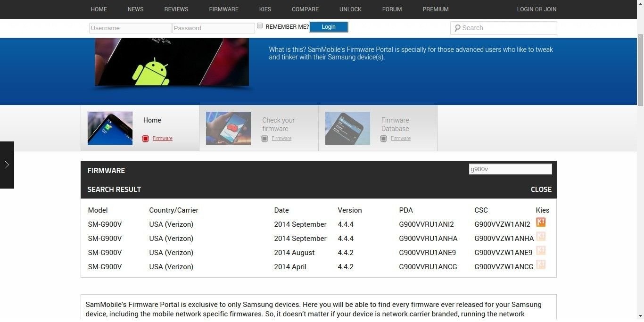This screenshot has height=322, width=644.
Task: Open the Check your firmware tab
Action: 259,128
